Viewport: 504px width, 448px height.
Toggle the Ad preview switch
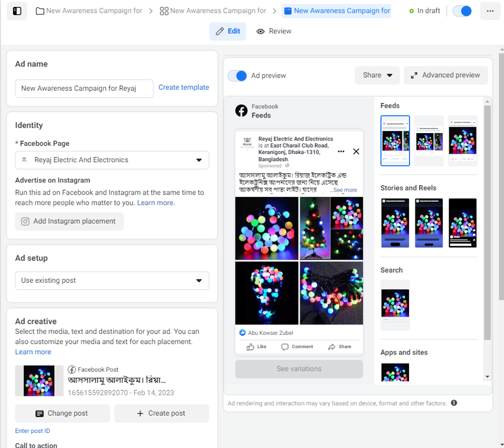[x=237, y=76]
